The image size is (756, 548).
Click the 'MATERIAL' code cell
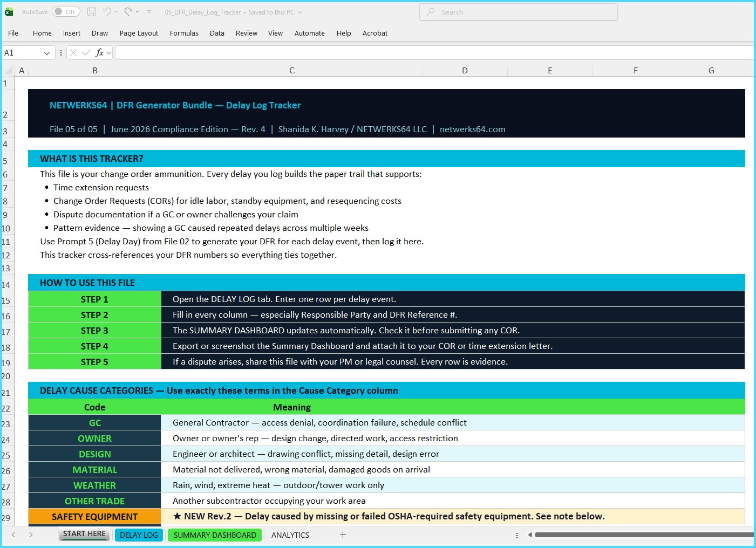[x=94, y=470]
